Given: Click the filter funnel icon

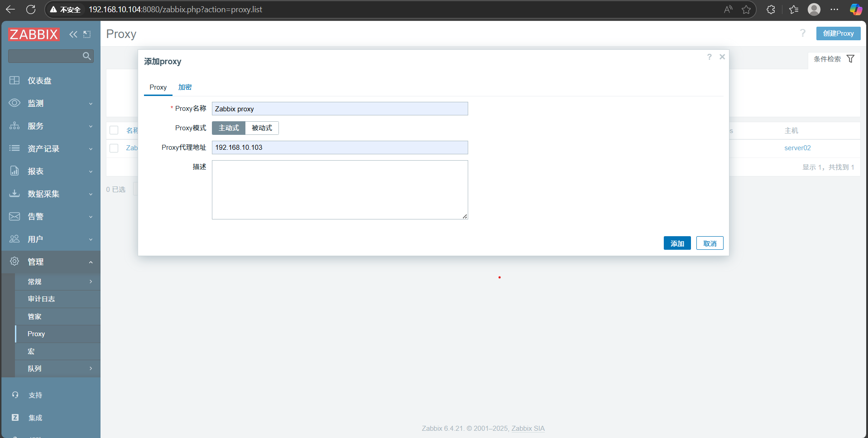Looking at the screenshot, I should [x=851, y=59].
